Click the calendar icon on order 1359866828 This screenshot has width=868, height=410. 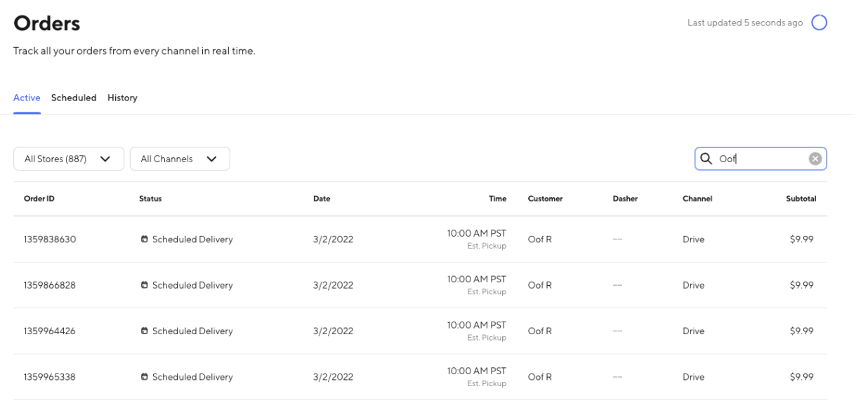(145, 285)
